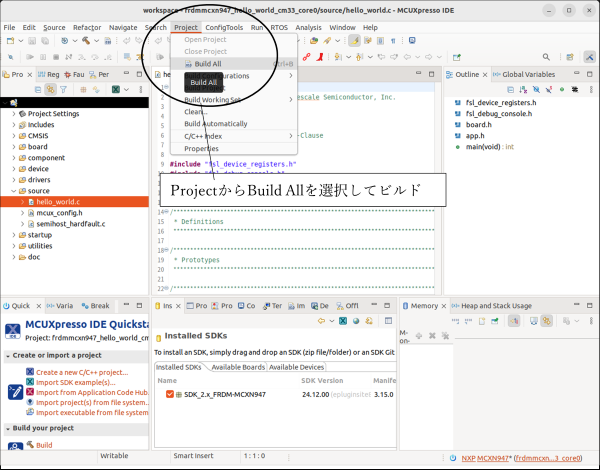Image resolution: width=600 pixels, height=470 pixels.
Task: Click the Heap and Stack Usage view icon
Action: click(457, 305)
